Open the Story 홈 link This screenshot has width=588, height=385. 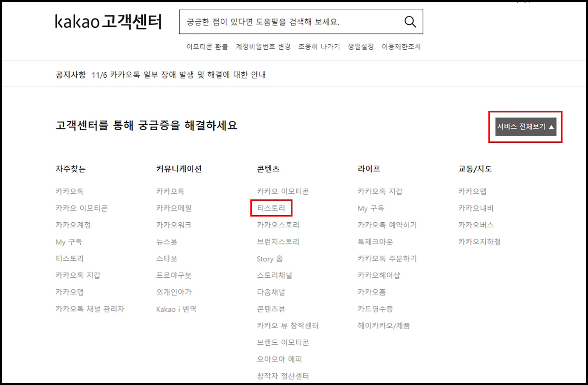(x=270, y=259)
